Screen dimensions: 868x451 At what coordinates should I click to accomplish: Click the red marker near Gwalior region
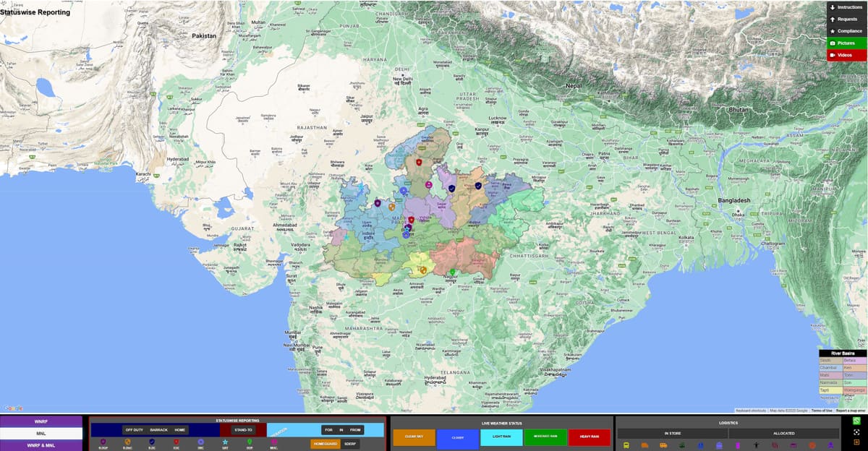click(418, 161)
